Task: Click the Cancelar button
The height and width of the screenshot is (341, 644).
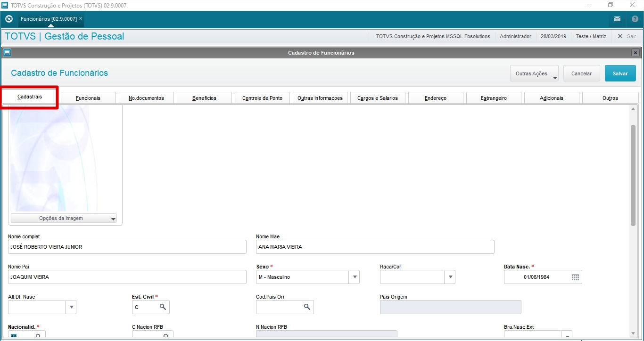Action: 581,73
